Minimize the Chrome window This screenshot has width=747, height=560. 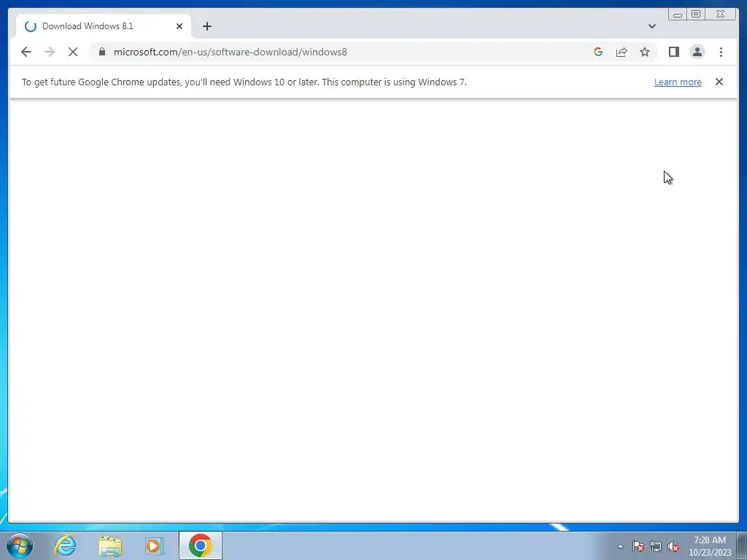pos(678,15)
